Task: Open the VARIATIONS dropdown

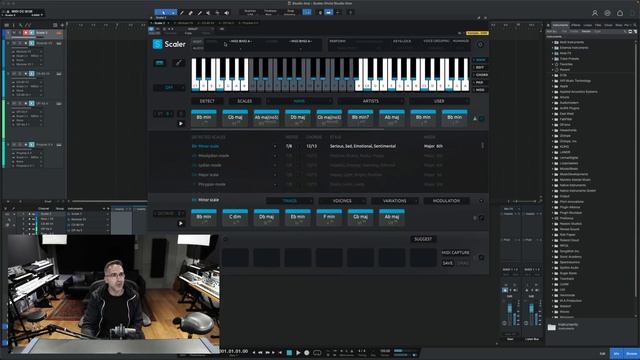Action: pyautogui.click(x=394, y=201)
